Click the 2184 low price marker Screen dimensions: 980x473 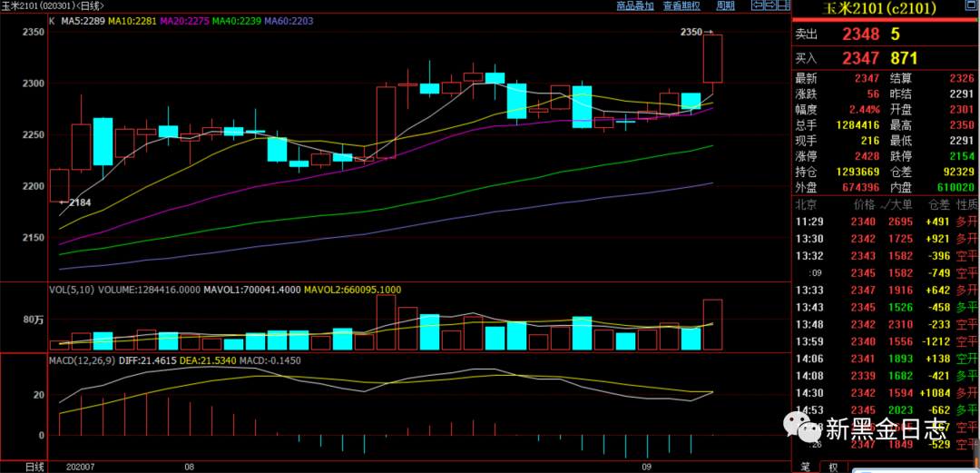point(79,202)
